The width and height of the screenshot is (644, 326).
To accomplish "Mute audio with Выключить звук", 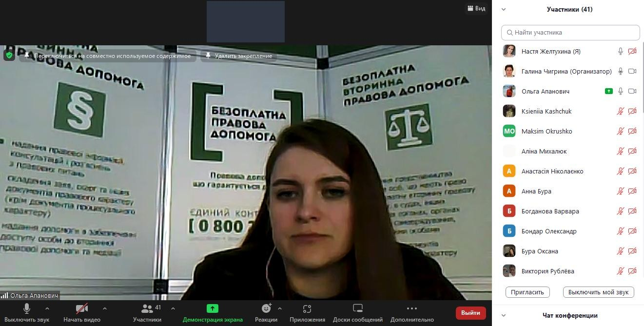I will (x=27, y=312).
